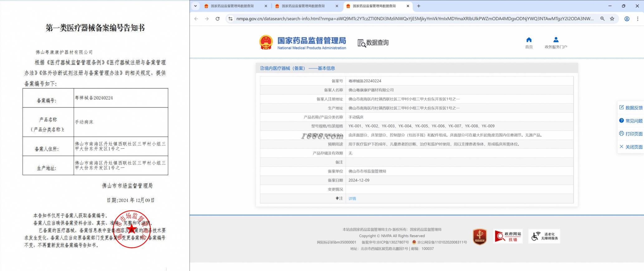Reload the current page
The height and width of the screenshot is (271, 644).
[x=218, y=19]
